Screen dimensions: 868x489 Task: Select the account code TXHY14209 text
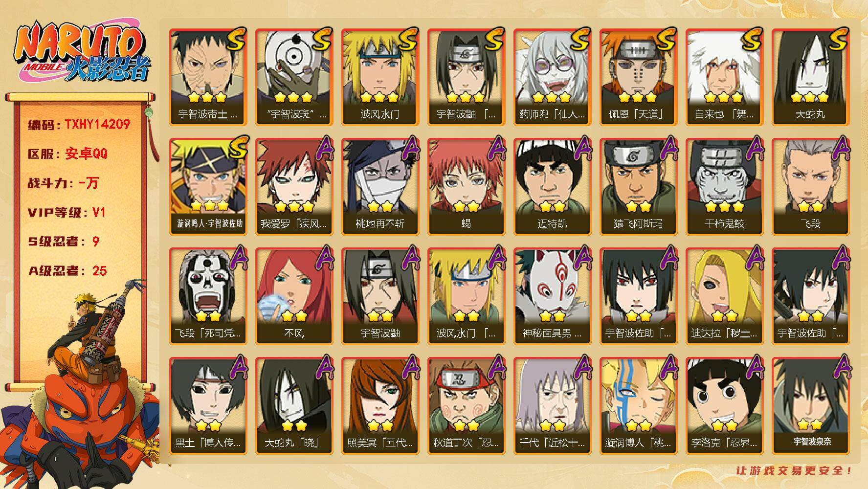tap(97, 124)
